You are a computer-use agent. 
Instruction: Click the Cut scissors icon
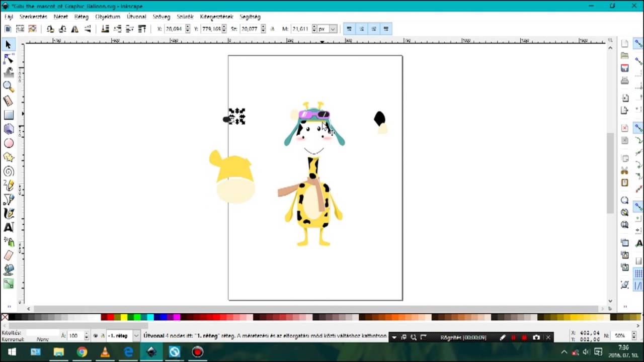tap(624, 170)
